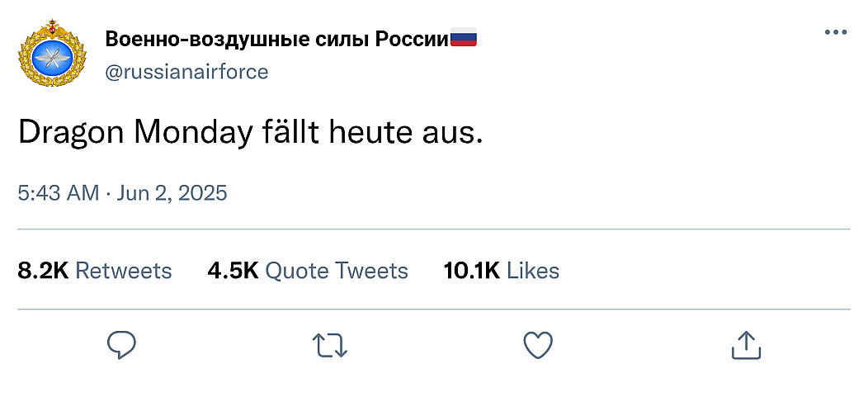Retweet using the arrows loop icon
Viewport: 868px width, 397px height.
pyautogui.click(x=330, y=346)
